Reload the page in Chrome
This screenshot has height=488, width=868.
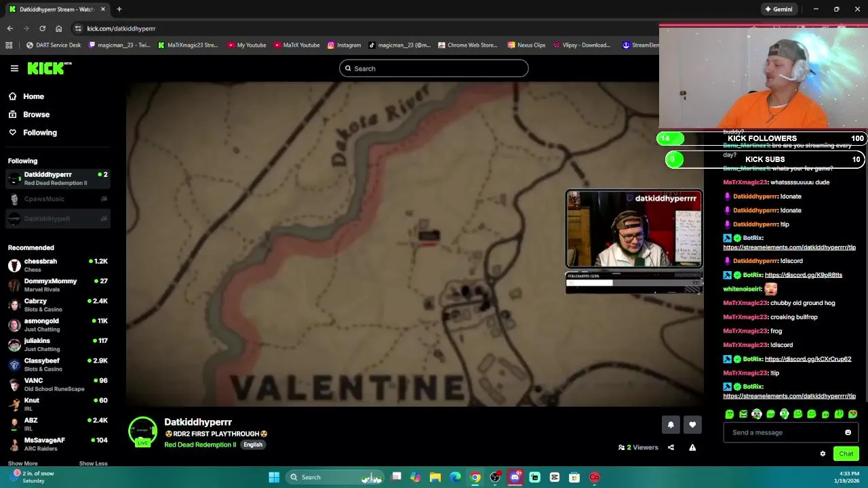click(x=42, y=28)
